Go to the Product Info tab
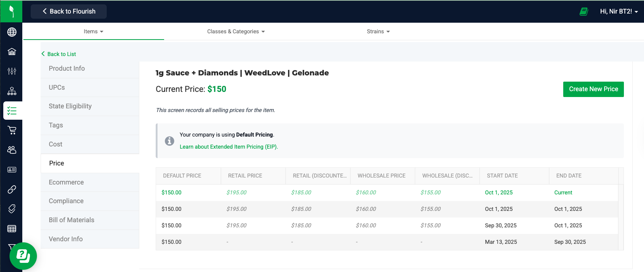The image size is (644, 272). [90, 68]
